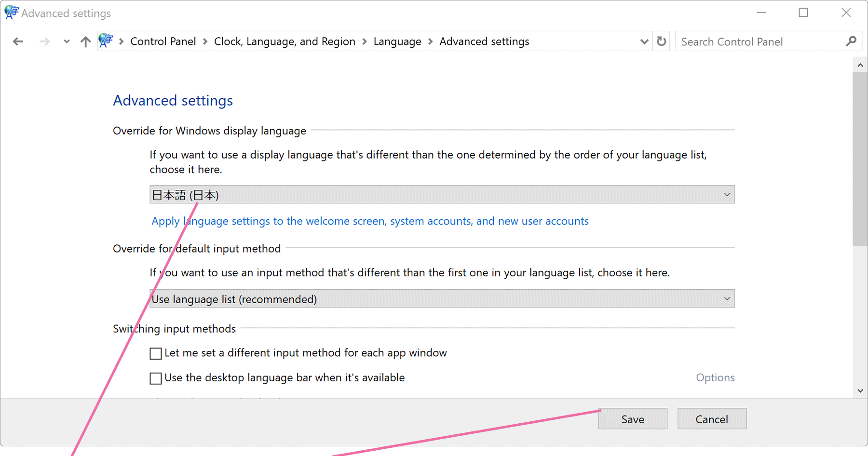
Task: Navigate to Language breadcrumb
Action: pos(397,41)
